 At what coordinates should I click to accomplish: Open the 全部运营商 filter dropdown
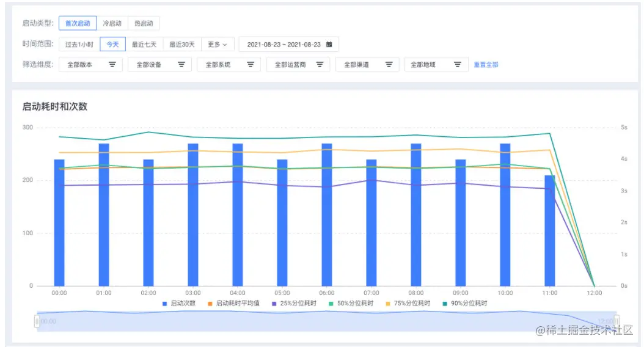tap(298, 65)
